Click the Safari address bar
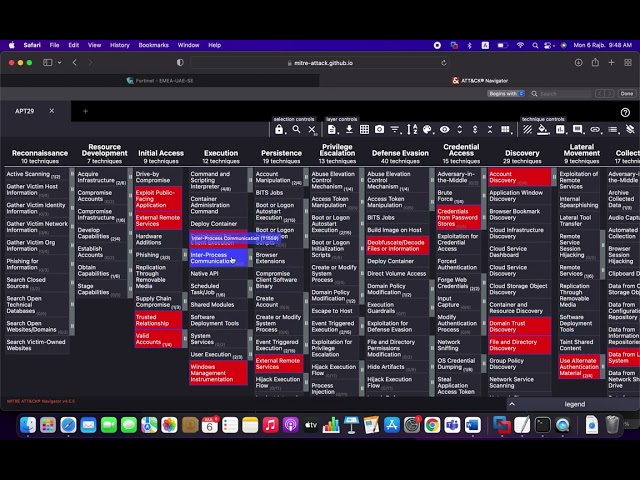Image resolution: width=640 pixels, height=480 pixels. pyautogui.click(x=320, y=63)
